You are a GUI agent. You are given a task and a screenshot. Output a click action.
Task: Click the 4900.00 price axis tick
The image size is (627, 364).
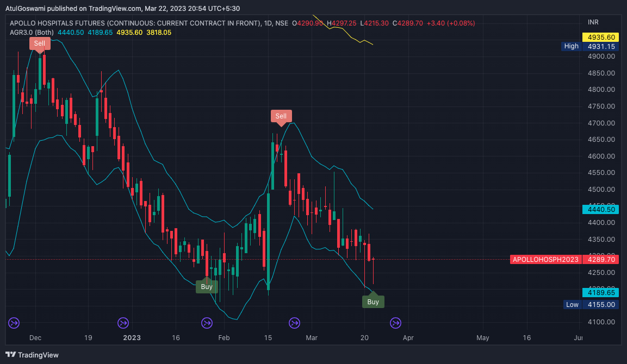(601, 57)
